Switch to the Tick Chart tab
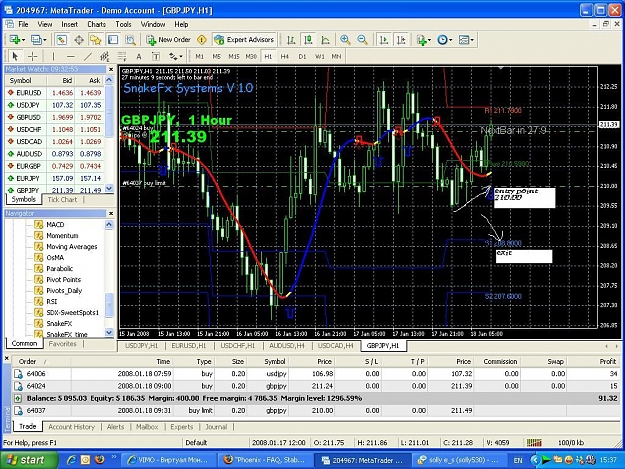 pyautogui.click(x=62, y=199)
